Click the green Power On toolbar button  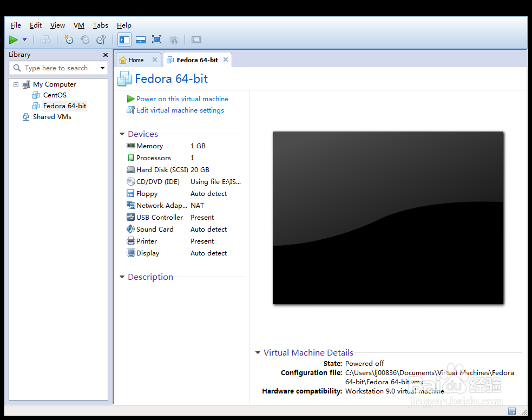(x=14, y=40)
